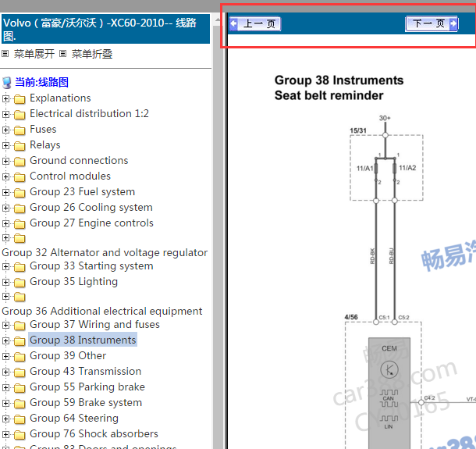Expand Group 23 Fuel system node
The width and height of the screenshot is (476, 449).
tap(5, 192)
